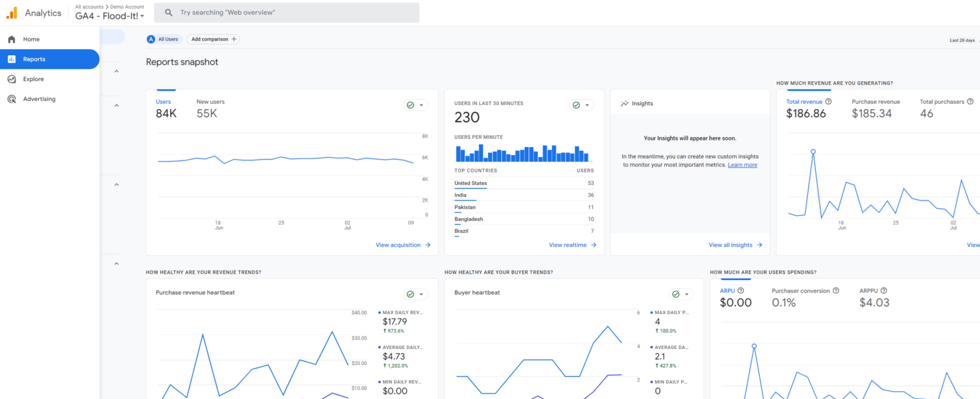Image resolution: width=980 pixels, height=399 pixels.
Task: Open the GA4 - Flood-It! property selector
Action: pyautogui.click(x=110, y=16)
